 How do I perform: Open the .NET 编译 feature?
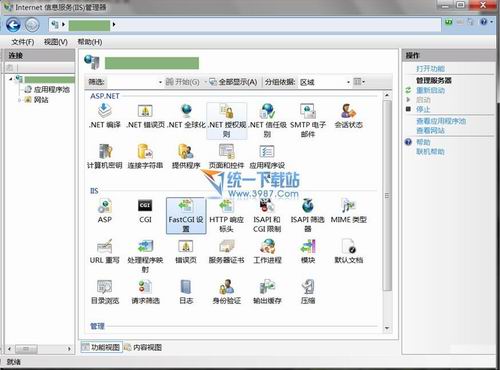(105, 116)
